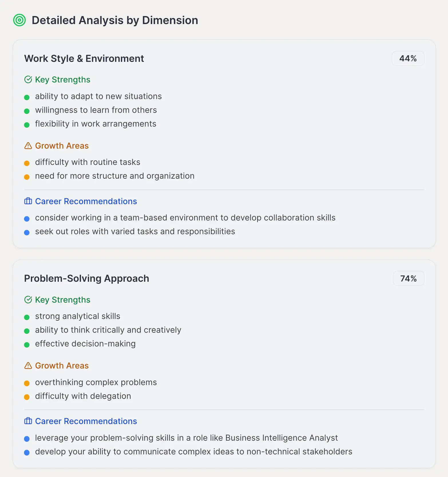Click Problem-Solving Key Strengths checkmark icon
Screen dimensions: 448x477
pyautogui.click(x=28, y=300)
